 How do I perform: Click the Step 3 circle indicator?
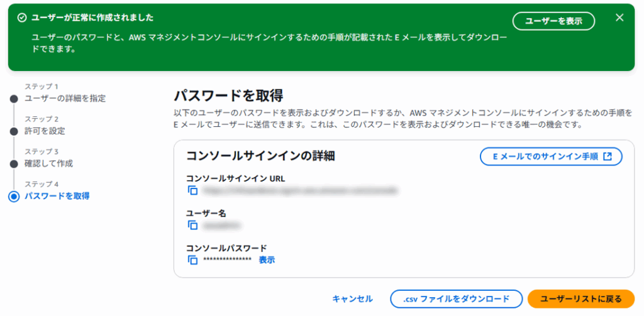click(x=14, y=164)
